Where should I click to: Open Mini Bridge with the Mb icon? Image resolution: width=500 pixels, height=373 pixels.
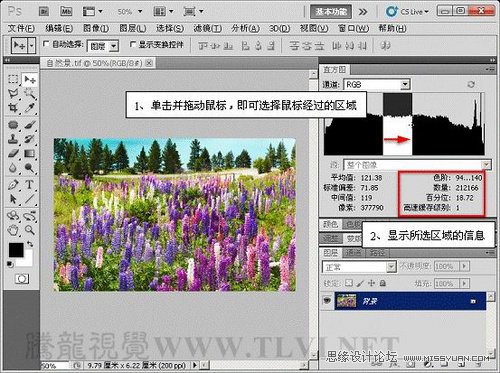coord(66,12)
